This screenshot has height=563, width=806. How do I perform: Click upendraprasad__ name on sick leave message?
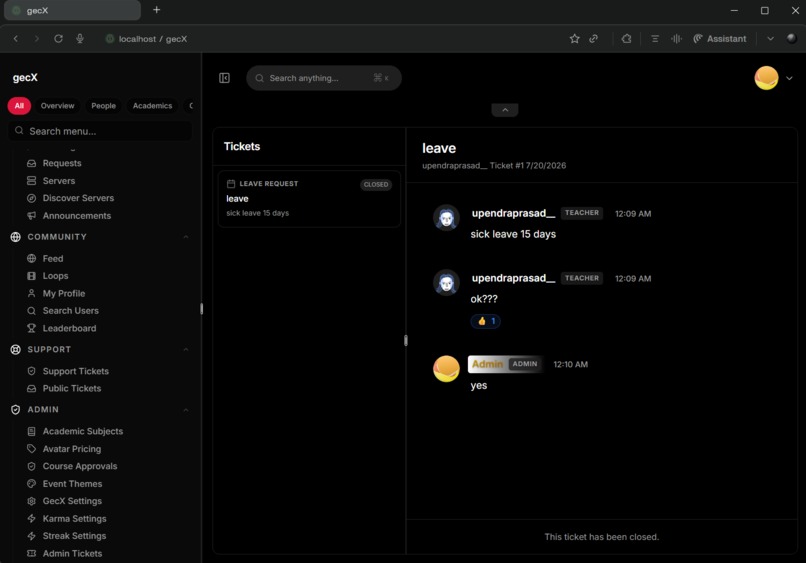pyautogui.click(x=513, y=213)
